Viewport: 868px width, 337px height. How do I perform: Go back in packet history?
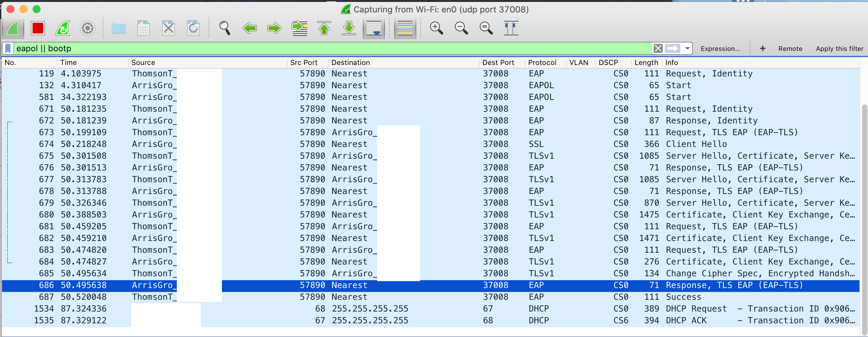[x=250, y=28]
